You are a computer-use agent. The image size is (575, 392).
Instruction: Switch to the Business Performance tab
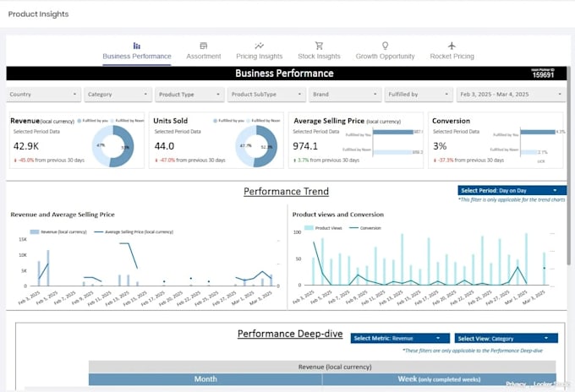(x=137, y=52)
